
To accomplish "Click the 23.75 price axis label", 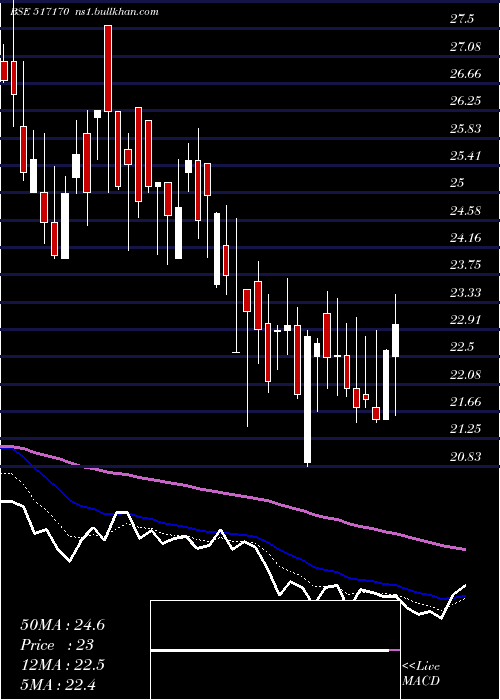I will pos(465,265).
